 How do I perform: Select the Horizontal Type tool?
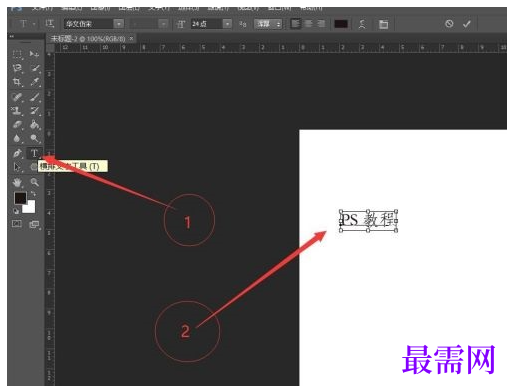click(x=34, y=154)
